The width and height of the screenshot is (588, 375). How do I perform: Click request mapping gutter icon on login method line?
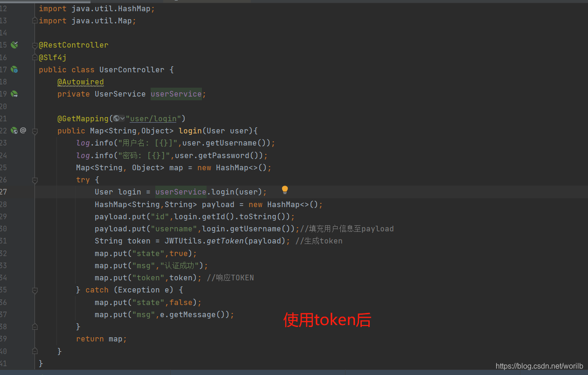pyautogui.click(x=14, y=131)
